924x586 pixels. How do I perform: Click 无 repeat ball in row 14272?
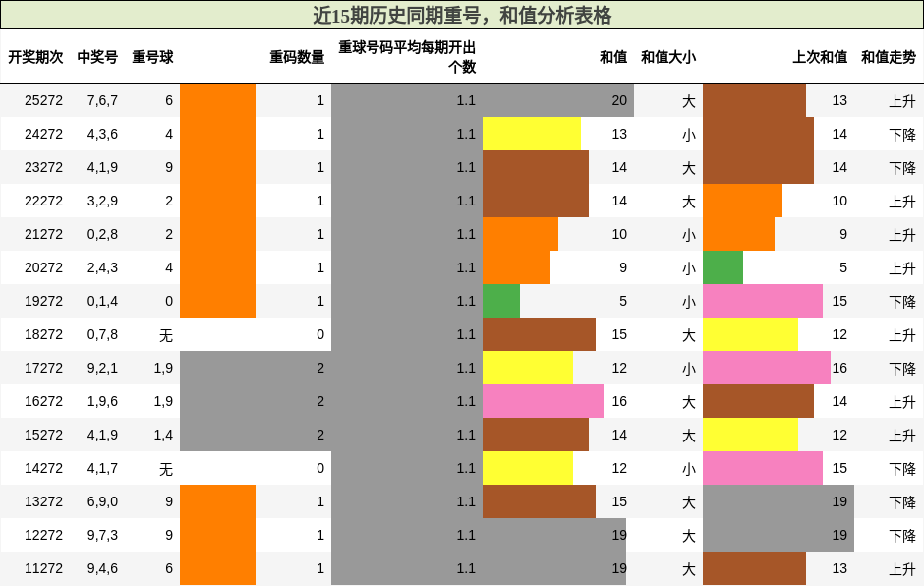pyautogui.click(x=166, y=469)
